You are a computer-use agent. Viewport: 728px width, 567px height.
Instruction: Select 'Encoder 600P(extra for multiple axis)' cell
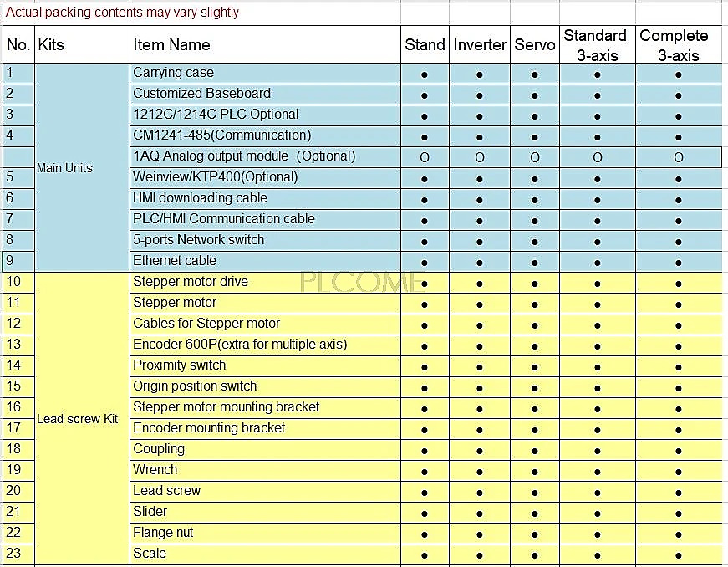tap(265, 345)
